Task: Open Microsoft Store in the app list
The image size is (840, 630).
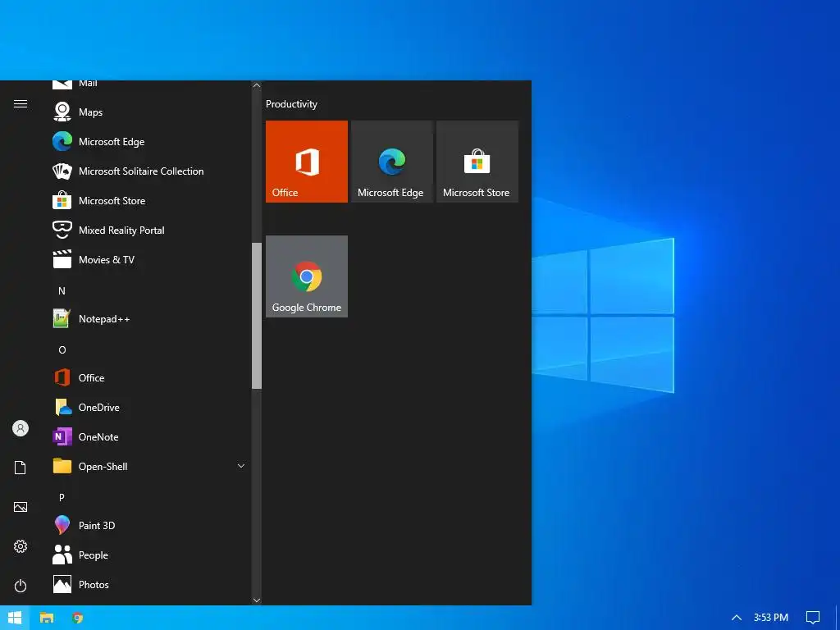Action: click(150, 200)
